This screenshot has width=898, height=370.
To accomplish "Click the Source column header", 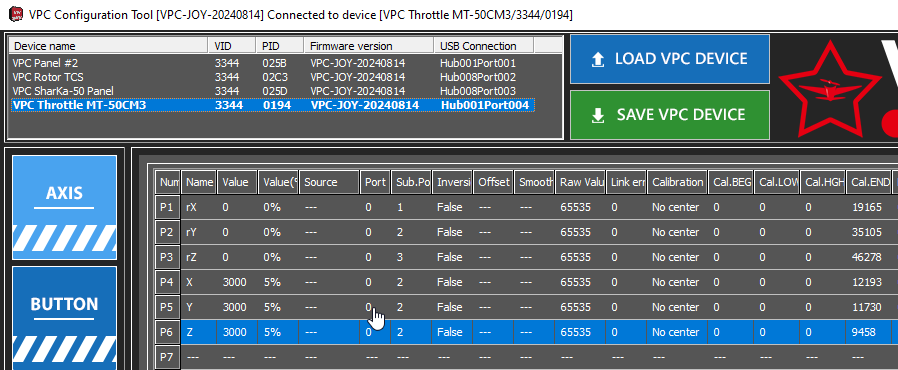I will 329,182.
